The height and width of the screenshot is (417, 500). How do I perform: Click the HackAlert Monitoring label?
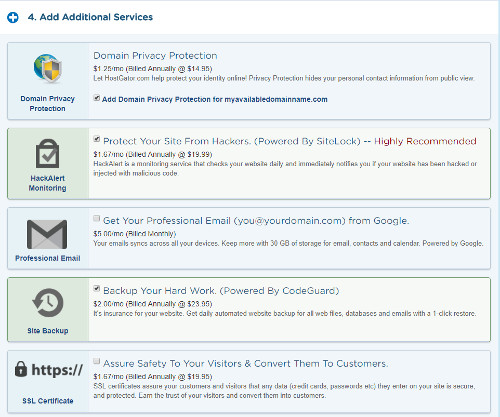(x=47, y=183)
